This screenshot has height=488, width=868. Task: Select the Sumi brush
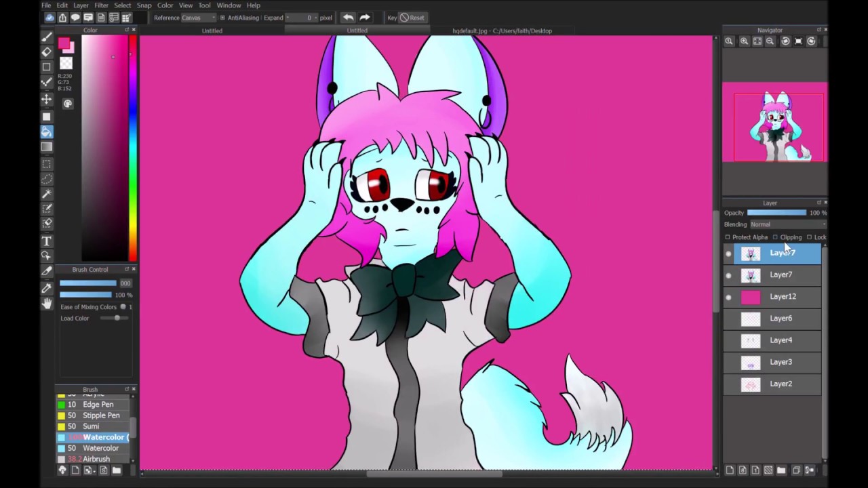point(93,426)
